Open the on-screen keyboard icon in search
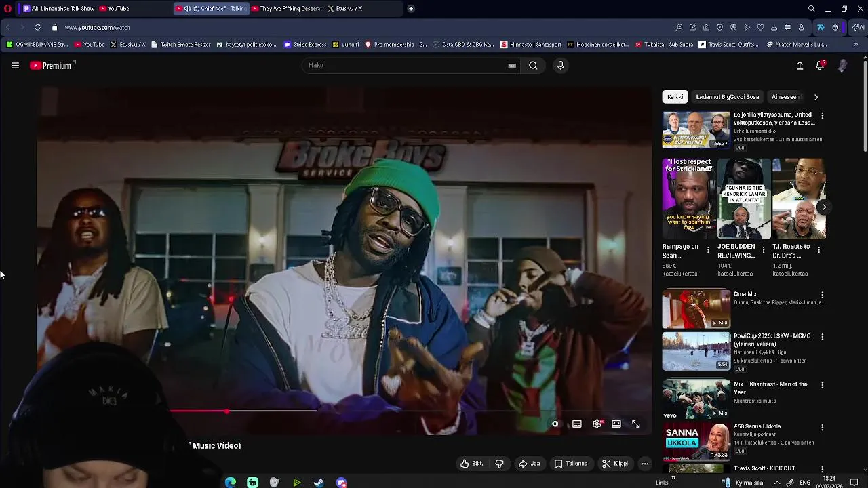Viewport: 868px width, 488px height. [512, 66]
